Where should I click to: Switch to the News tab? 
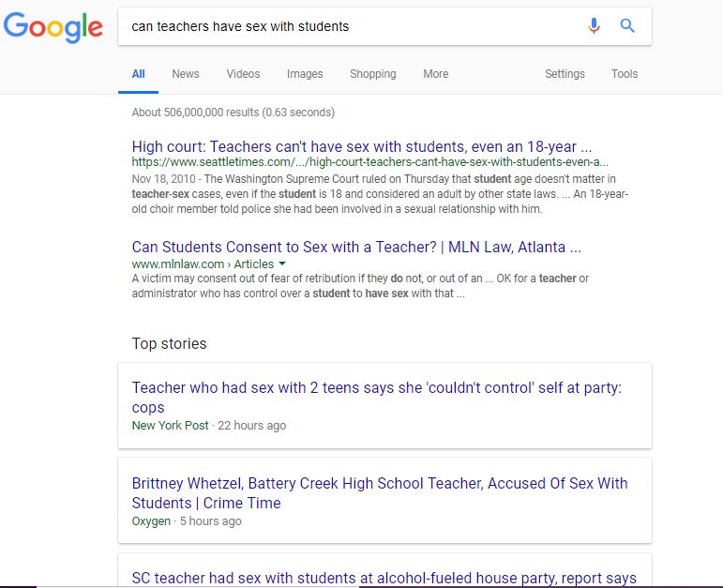(186, 74)
